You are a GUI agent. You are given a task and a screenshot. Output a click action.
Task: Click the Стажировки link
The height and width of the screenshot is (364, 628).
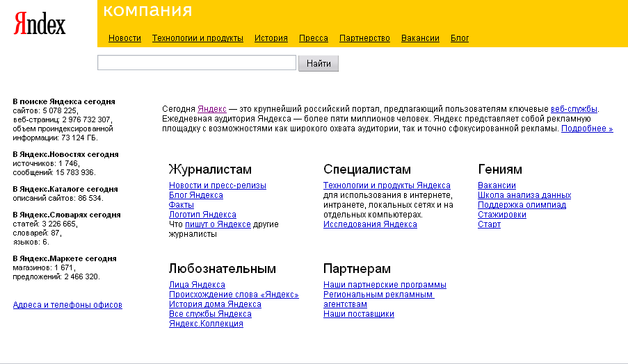coord(502,215)
